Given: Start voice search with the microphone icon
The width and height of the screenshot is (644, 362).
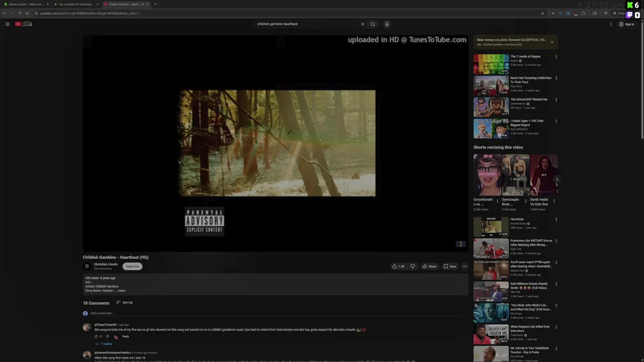Looking at the screenshot, I should (x=387, y=24).
